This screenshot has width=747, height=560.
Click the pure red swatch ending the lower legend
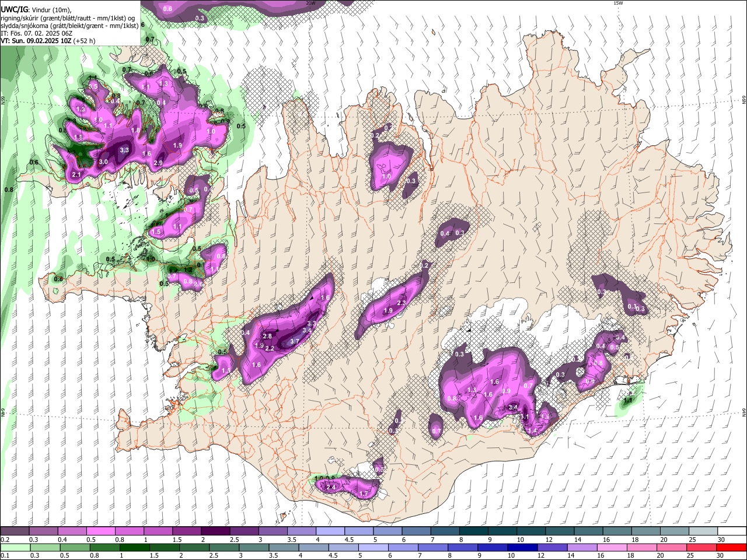pos(731,547)
